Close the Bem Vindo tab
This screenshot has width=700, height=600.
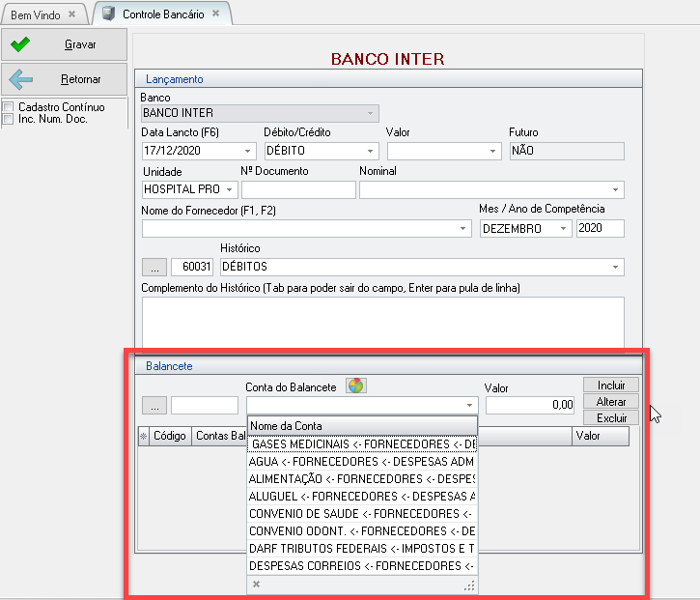tap(72, 14)
